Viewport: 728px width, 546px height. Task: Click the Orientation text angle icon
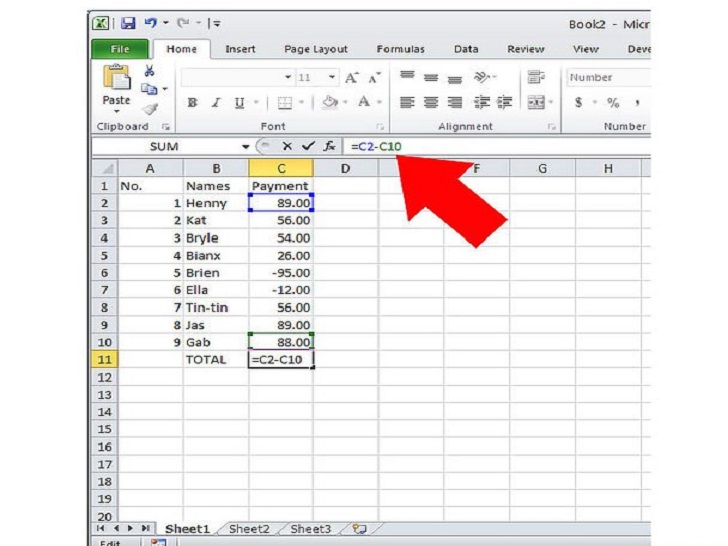[x=483, y=77]
